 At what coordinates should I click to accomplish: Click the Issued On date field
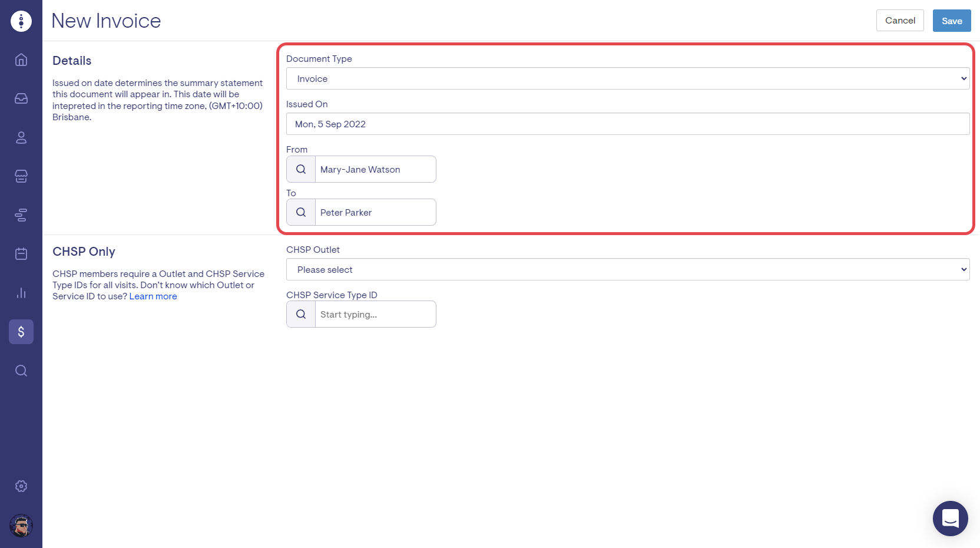pos(627,124)
